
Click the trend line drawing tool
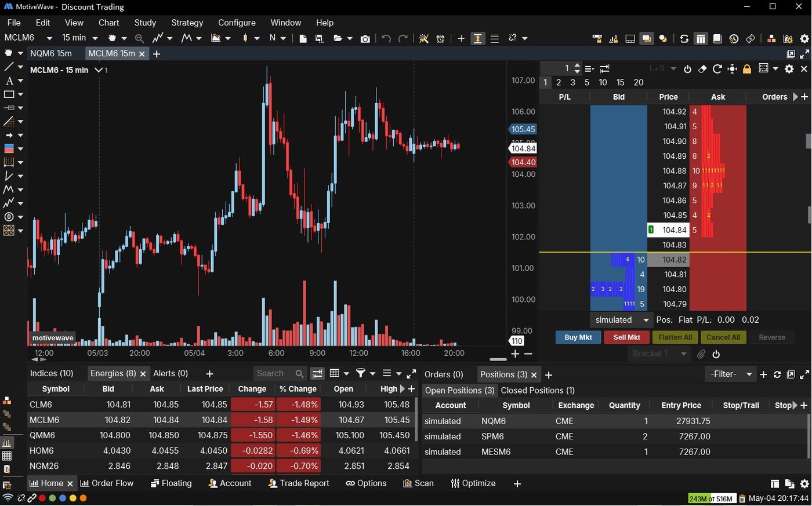click(9, 67)
